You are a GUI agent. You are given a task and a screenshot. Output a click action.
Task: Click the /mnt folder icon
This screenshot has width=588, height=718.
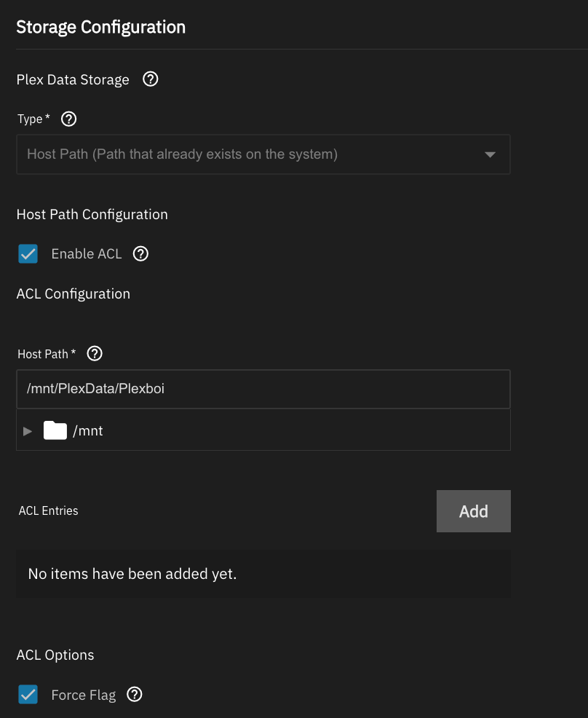[55, 430]
